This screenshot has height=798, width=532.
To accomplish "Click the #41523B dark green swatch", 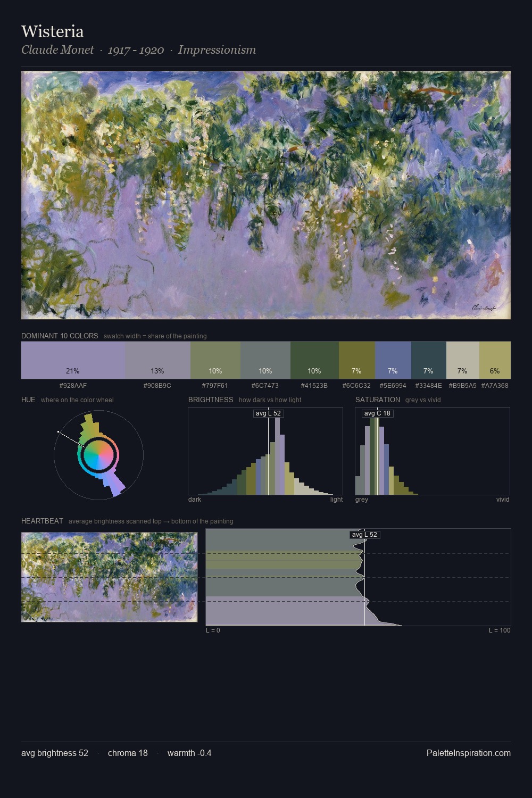I will tap(314, 360).
